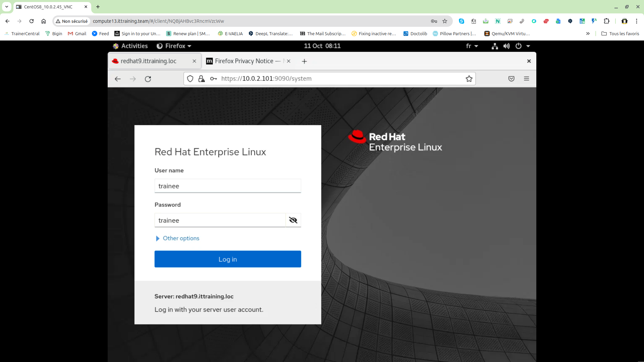Open Tous les favoris folder

click(x=620, y=34)
